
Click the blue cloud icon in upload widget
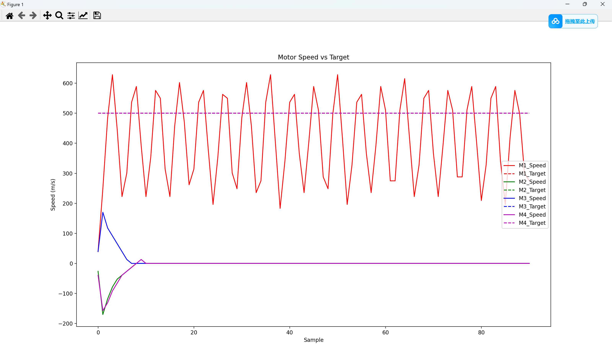tap(555, 21)
